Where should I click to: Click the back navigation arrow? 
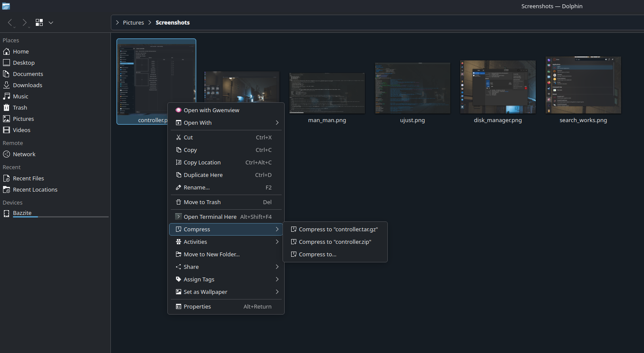(x=10, y=22)
